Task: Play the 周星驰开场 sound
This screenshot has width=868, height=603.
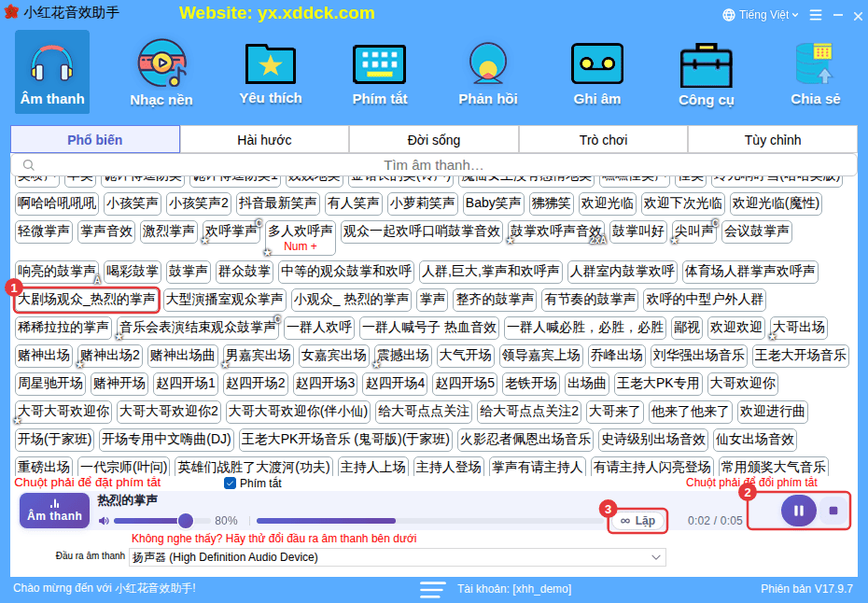Action: pyautogui.click(x=50, y=383)
